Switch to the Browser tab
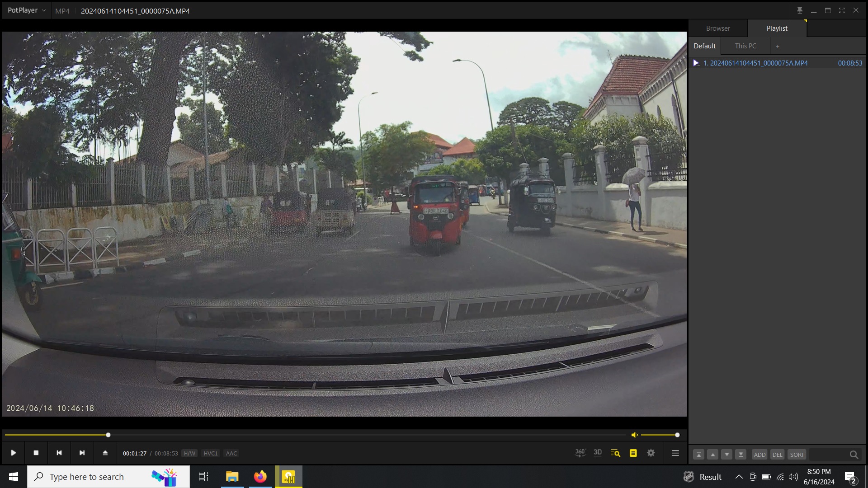Screen dimensions: 868x488 point(718,28)
